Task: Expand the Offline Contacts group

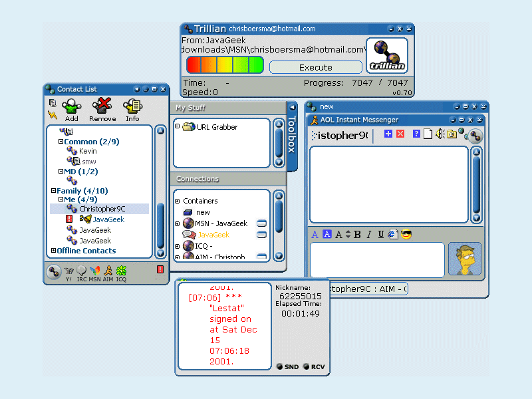Action: click(x=53, y=251)
